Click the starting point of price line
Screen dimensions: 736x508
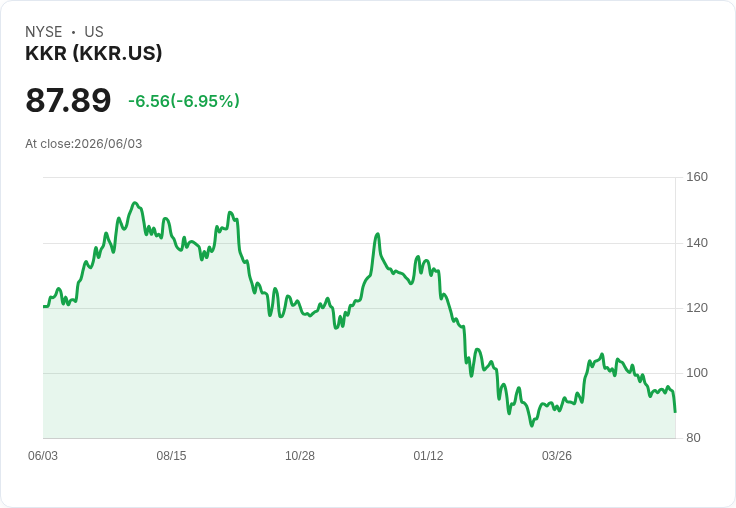tap(44, 307)
